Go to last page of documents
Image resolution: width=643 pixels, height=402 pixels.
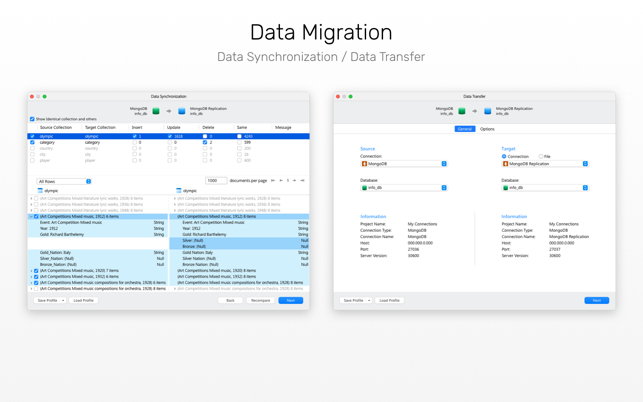pos(302,181)
